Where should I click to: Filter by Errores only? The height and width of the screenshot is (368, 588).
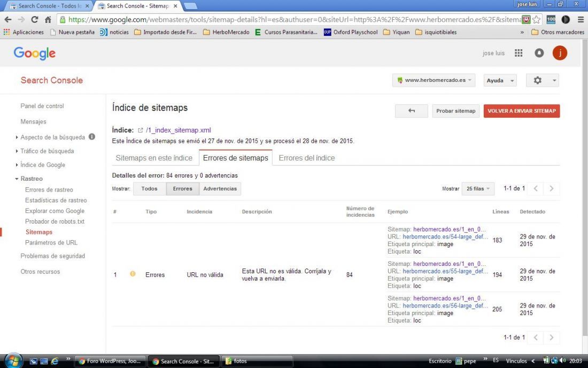point(183,189)
